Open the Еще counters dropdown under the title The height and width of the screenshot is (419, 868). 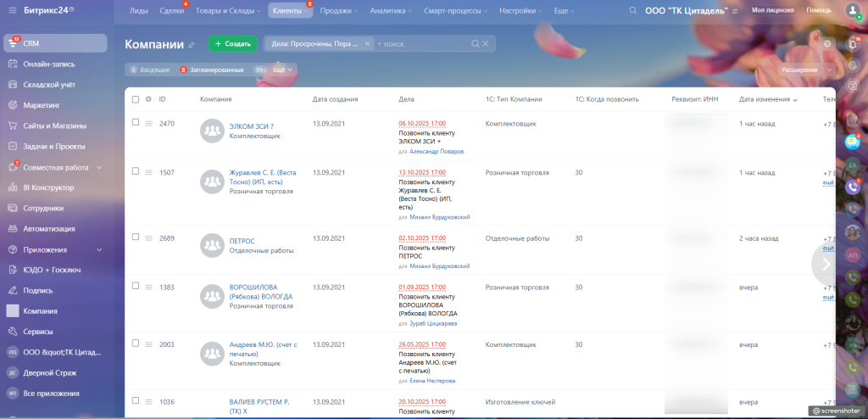point(283,70)
